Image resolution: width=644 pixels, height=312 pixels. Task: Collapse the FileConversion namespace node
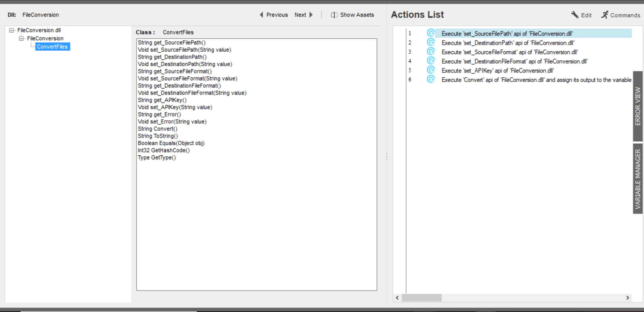(x=21, y=38)
